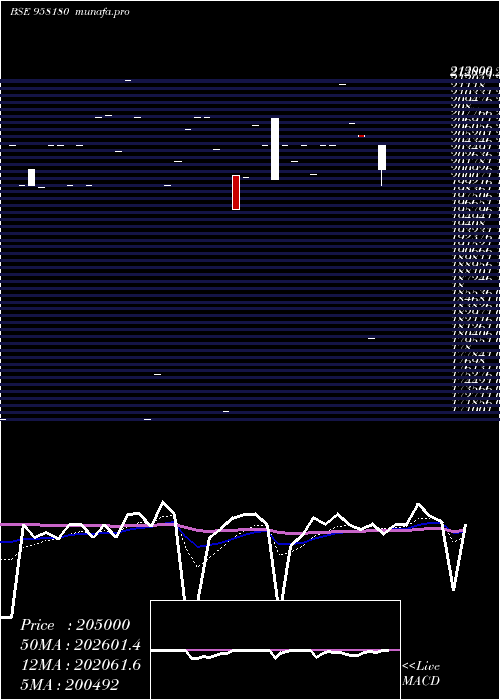
Task: Click the 12MA : 202061.6 value
Action: [81, 665]
